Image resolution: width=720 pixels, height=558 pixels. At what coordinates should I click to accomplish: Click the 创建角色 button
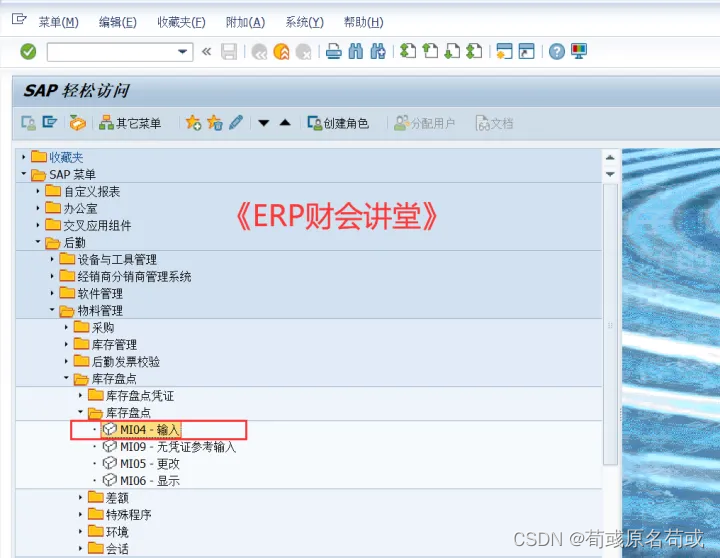[x=338, y=123]
